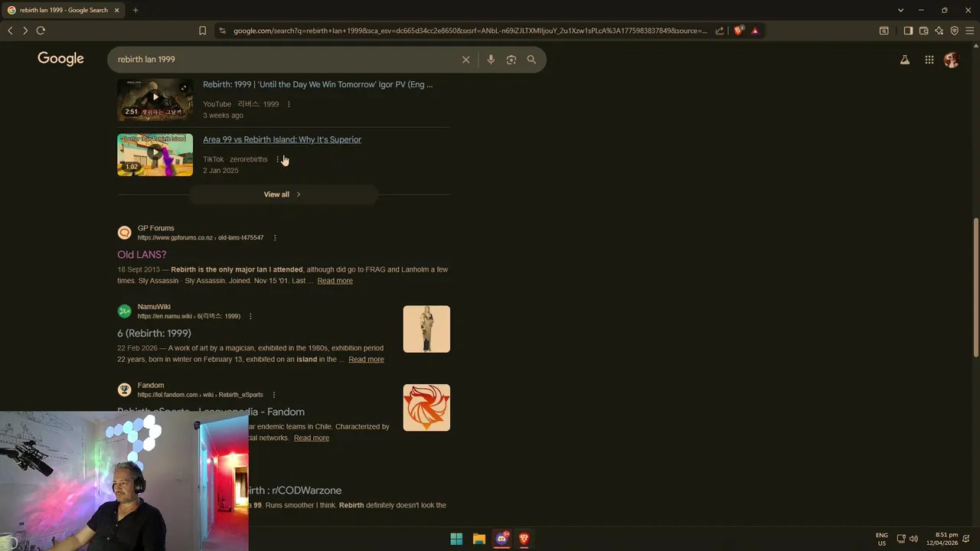Expand View all videos
The height and width of the screenshot is (551, 980).
[283, 194]
